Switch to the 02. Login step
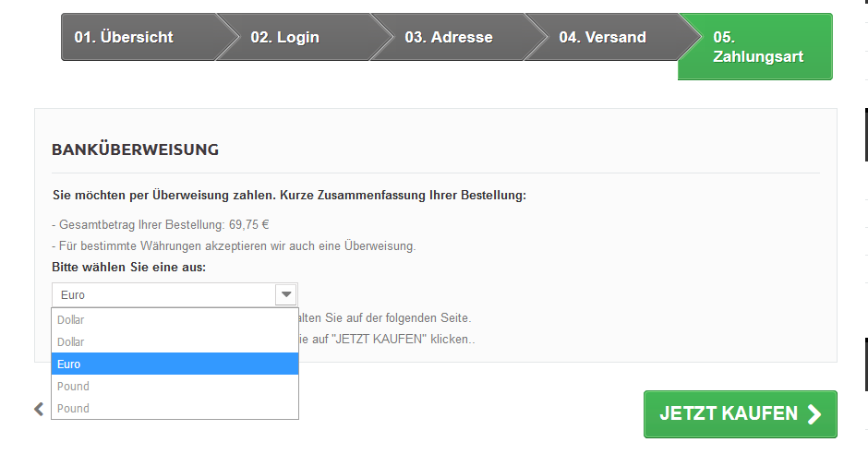The height and width of the screenshot is (454, 868). [285, 38]
